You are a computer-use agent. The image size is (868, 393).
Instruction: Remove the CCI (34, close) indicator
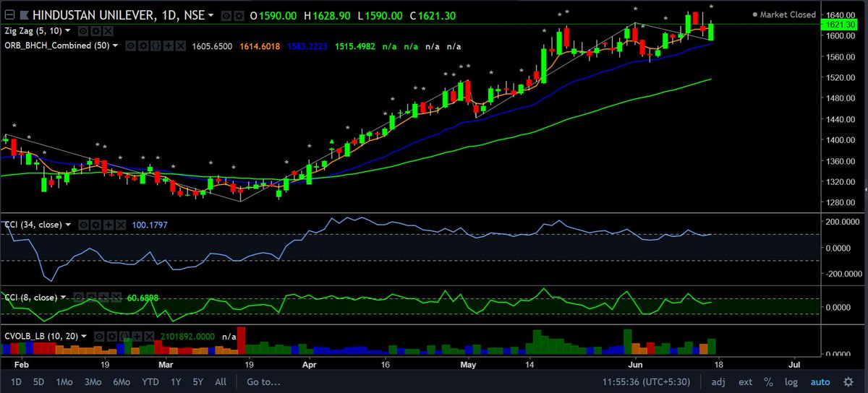click(120, 225)
